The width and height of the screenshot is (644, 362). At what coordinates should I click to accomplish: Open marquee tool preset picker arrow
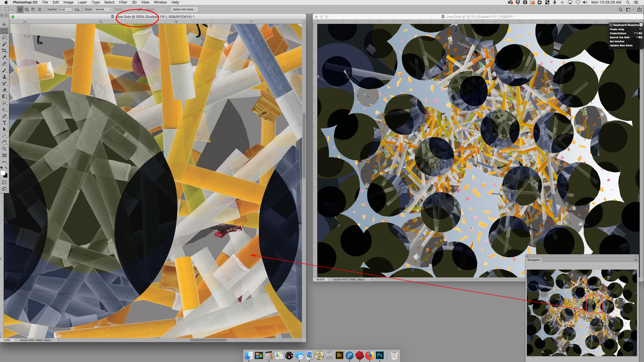point(12,10)
